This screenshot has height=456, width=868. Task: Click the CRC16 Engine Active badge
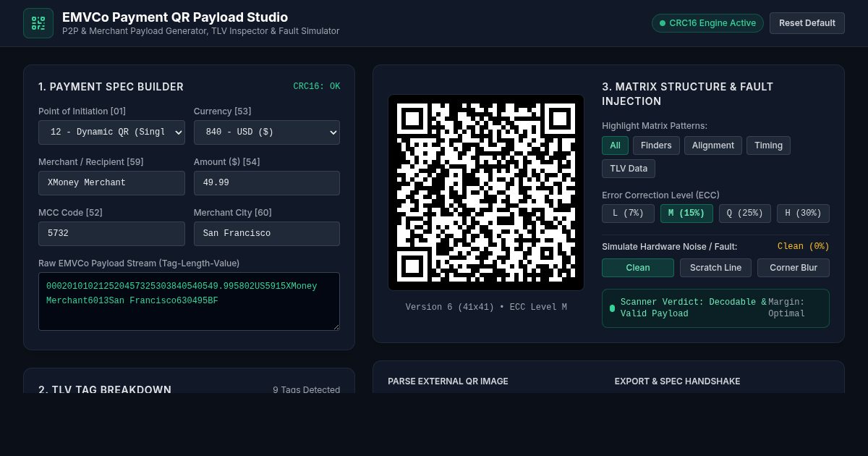tap(707, 23)
